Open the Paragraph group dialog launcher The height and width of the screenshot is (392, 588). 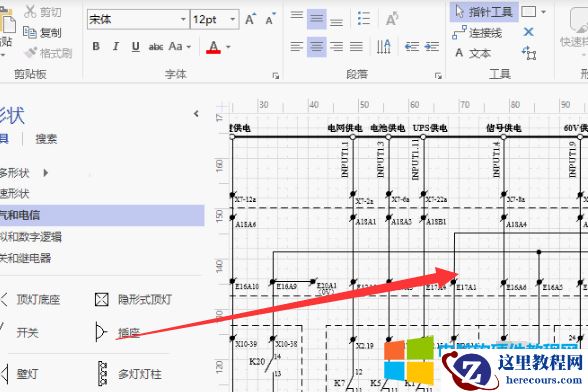pos(438,76)
